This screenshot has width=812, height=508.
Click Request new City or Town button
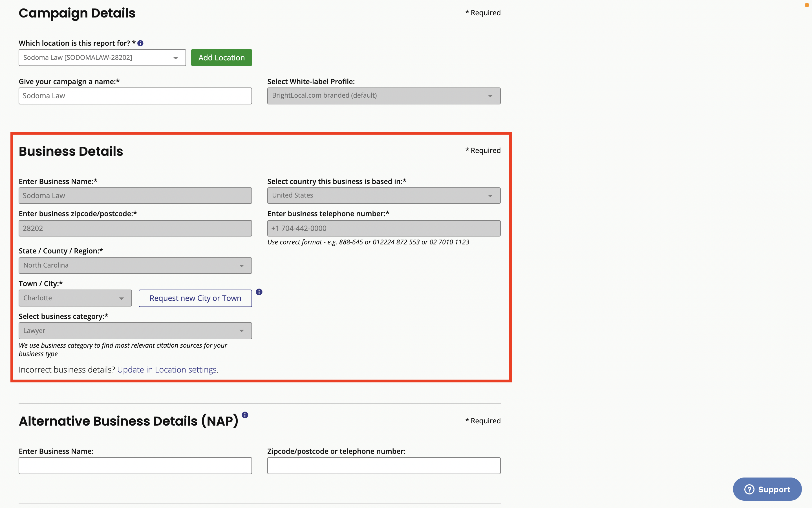195,298
